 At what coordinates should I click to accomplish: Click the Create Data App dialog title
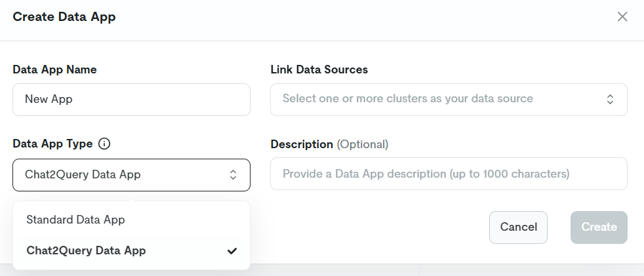64,17
